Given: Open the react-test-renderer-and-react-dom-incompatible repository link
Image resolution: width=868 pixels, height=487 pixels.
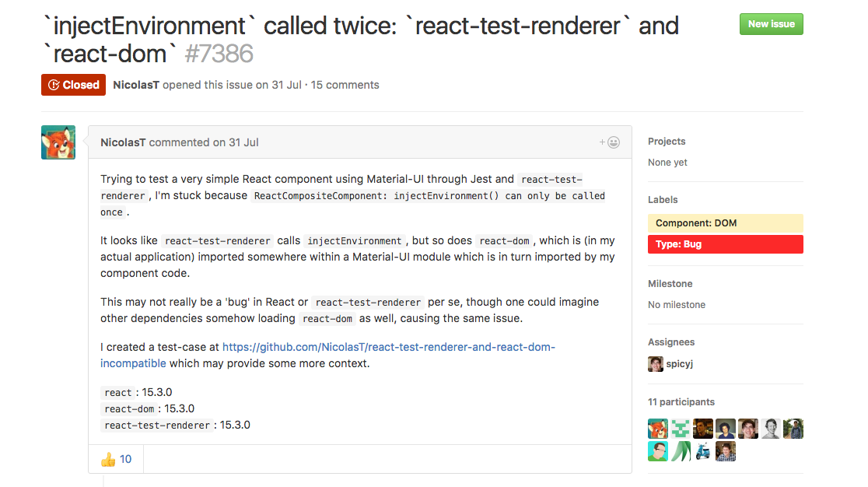Looking at the screenshot, I should pyautogui.click(x=327, y=356).
